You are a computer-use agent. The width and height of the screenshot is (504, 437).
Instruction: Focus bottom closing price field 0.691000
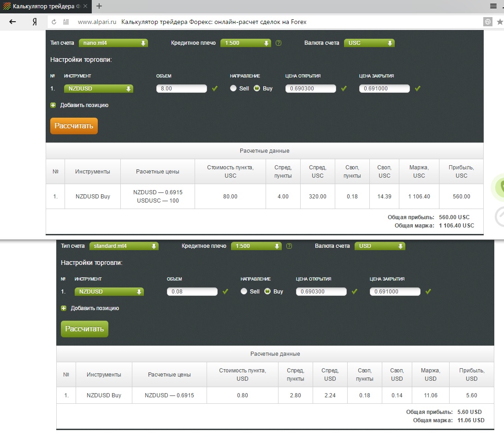395,292
